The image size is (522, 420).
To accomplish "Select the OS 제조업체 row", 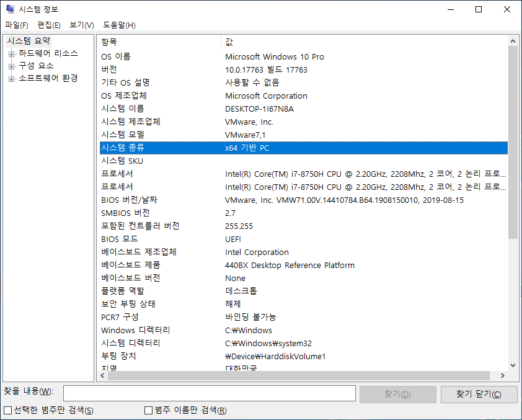I will pos(304,96).
